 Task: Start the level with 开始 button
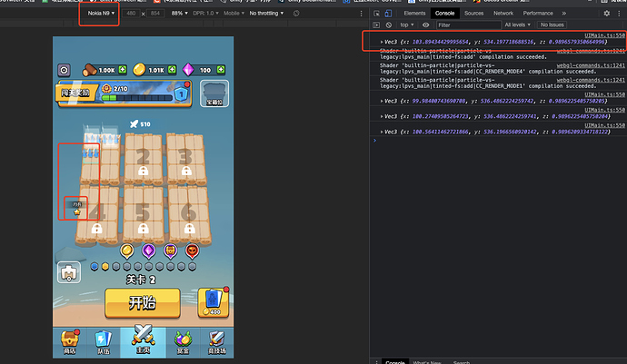[143, 303]
